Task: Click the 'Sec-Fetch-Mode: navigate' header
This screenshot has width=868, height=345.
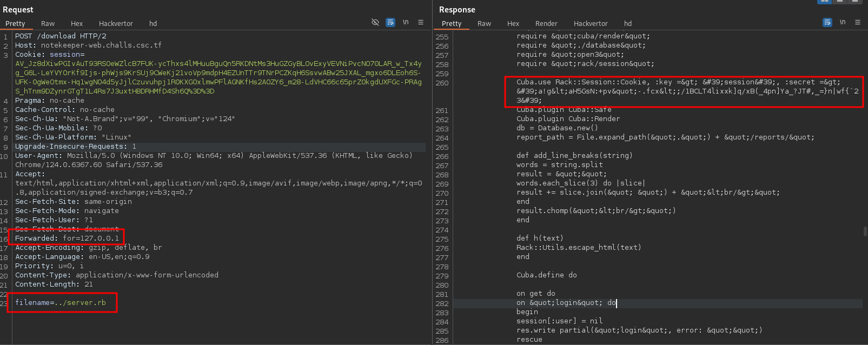Action: [x=67, y=211]
